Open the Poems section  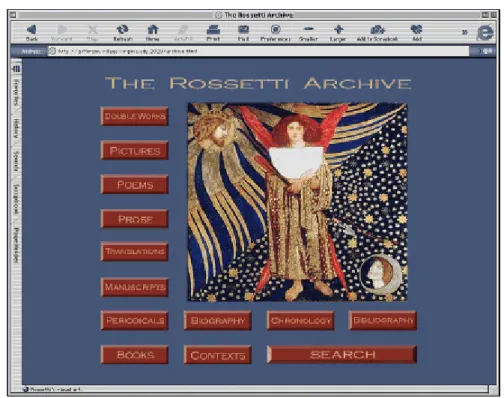click(x=135, y=185)
